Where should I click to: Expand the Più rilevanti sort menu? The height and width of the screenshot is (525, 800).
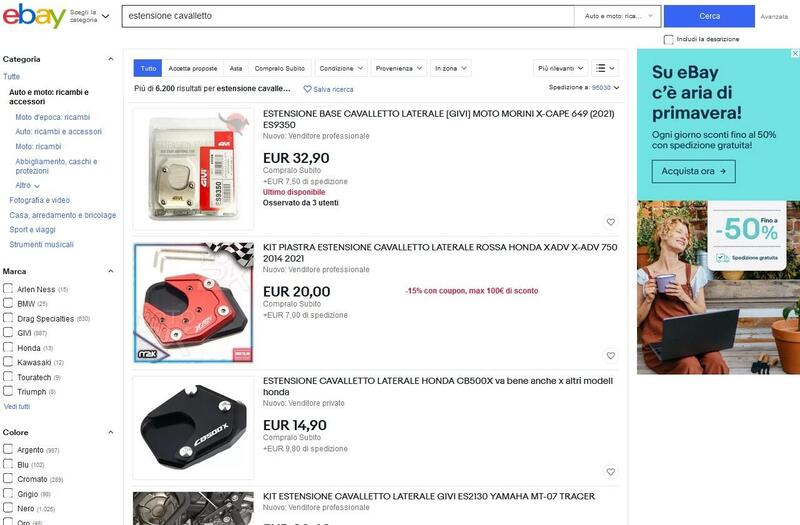[561, 68]
